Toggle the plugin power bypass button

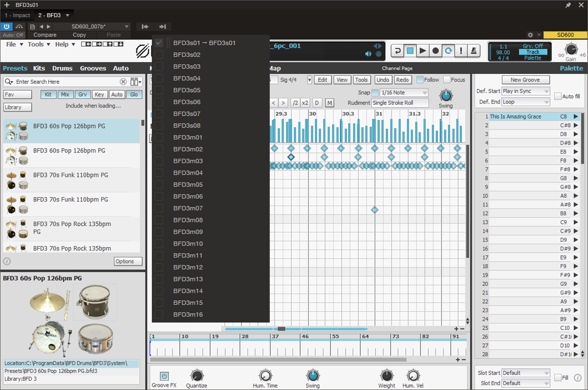tap(6, 27)
